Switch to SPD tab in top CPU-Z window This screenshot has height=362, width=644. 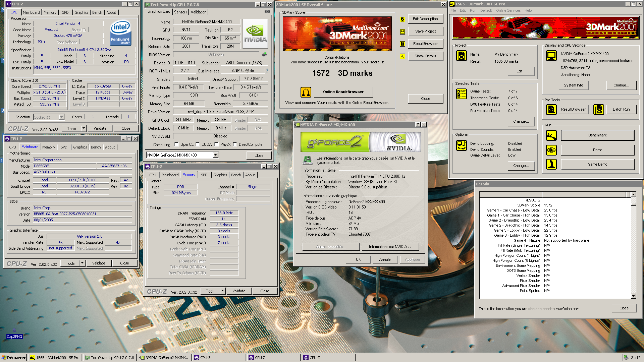pos(65,12)
